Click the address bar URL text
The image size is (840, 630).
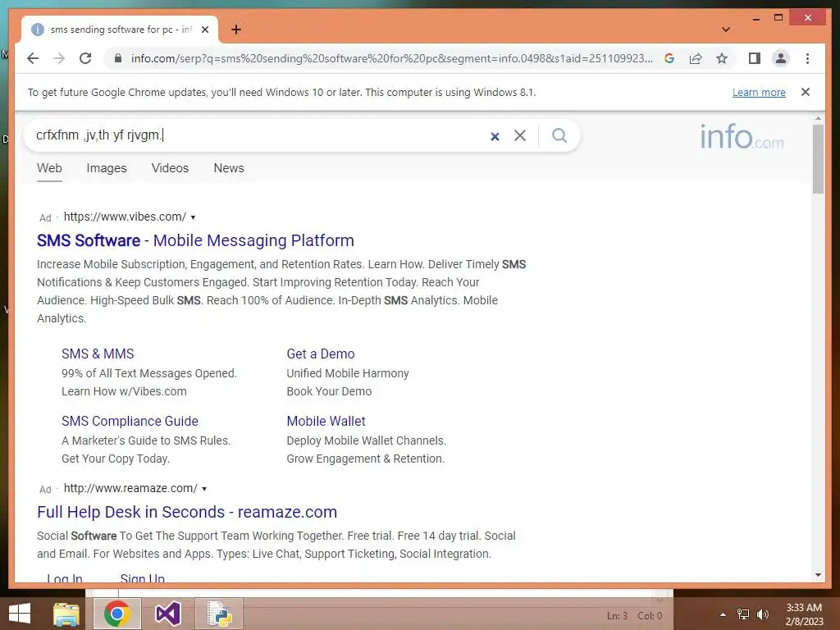391,58
